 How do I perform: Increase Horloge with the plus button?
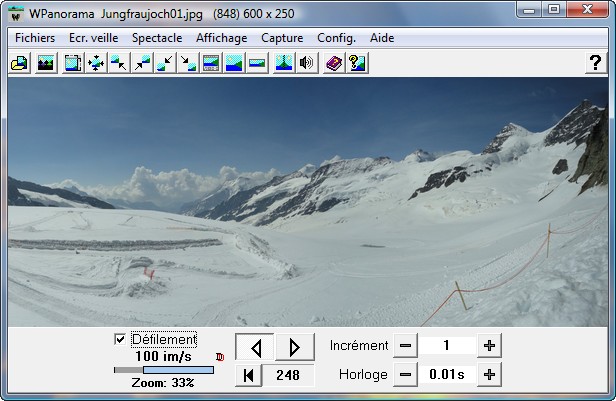(x=489, y=375)
